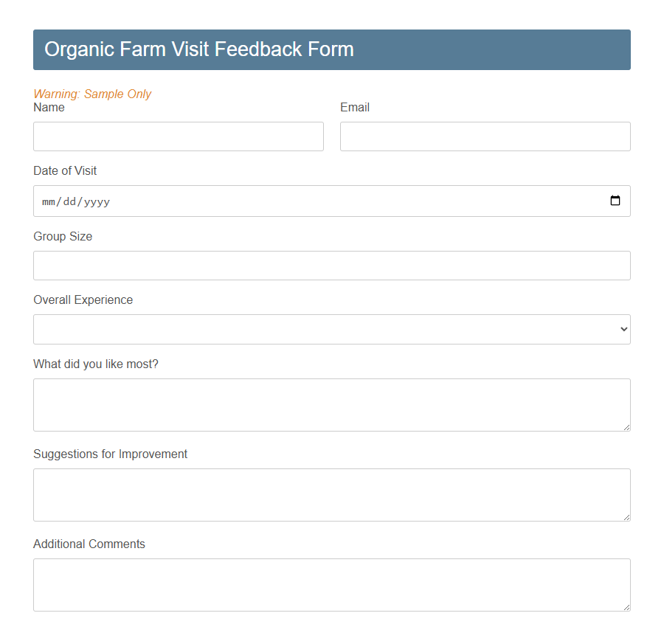Click the Overall Experience label

(83, 300)
